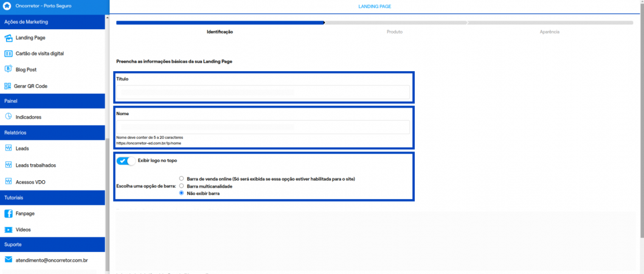This screenshot has width=644, height=274.
Task: Collapse the Relatórios section header
Action: (52, 133)
